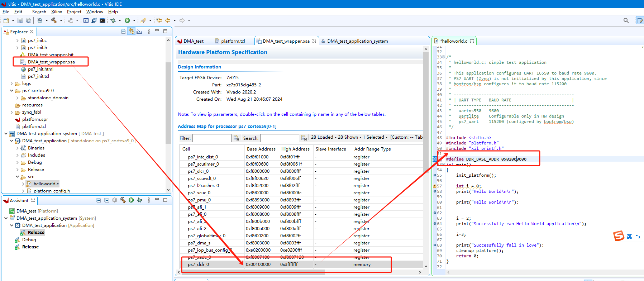This screenshot has width=644, height=281.
Task: Click the green Run icon in Assistant toolbar
Action: click(x=131, y=200)
